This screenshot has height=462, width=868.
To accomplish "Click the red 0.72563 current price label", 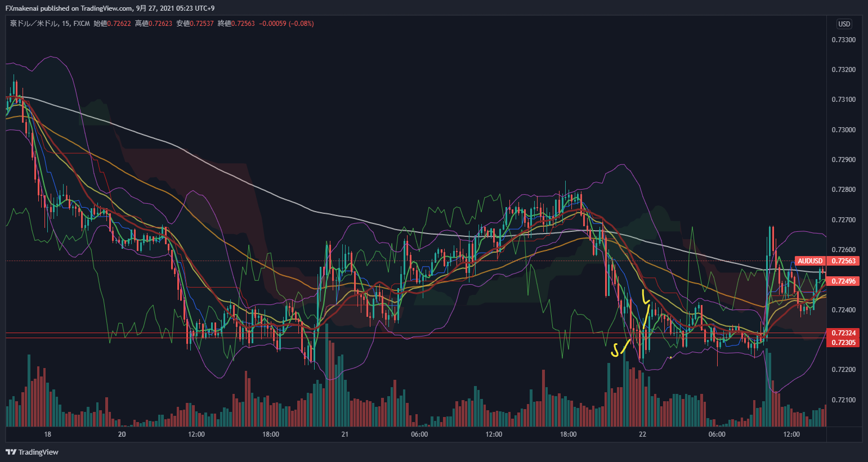I will [x=843, y=261].
